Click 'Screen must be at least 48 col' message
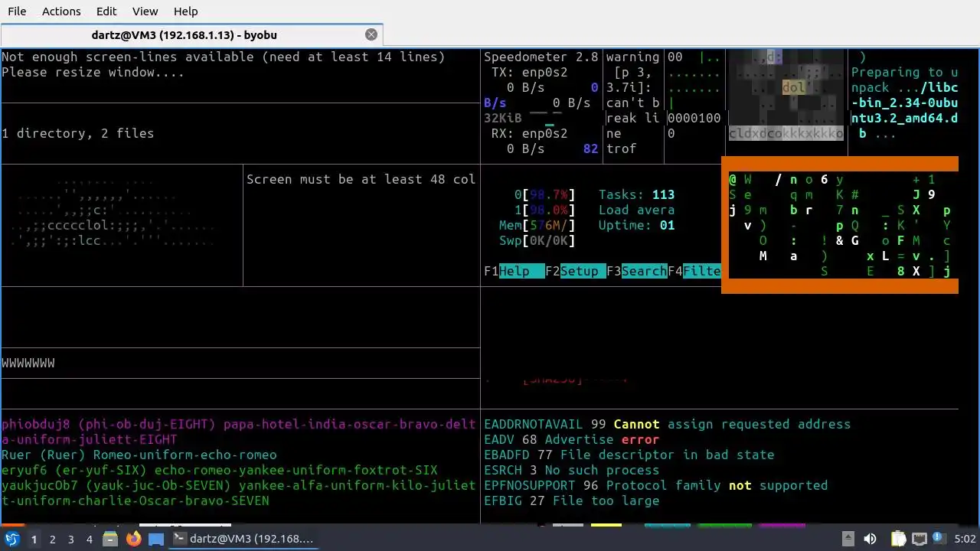 361,179
